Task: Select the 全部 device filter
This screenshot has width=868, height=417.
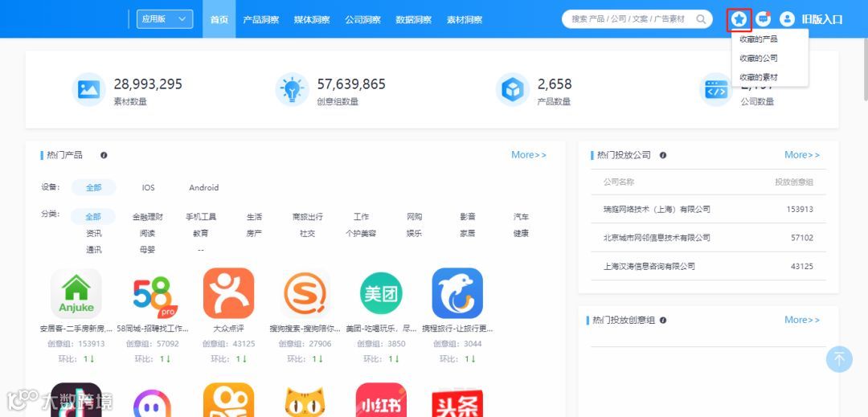Action: [93, 187]
